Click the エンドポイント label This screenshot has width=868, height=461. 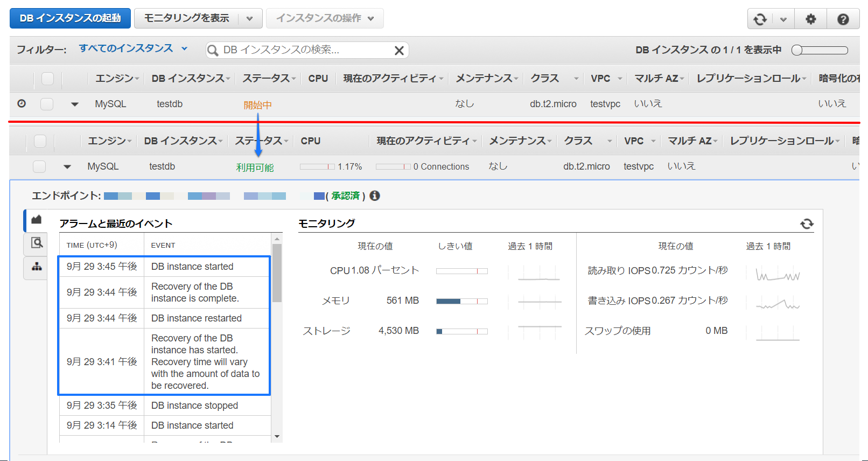[x=66, y=195]
